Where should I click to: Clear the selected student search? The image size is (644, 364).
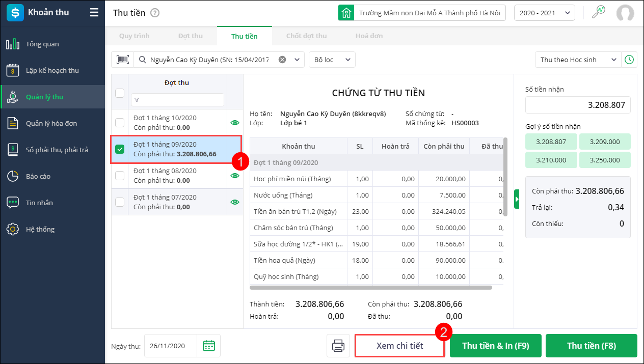tap(282, 60)
